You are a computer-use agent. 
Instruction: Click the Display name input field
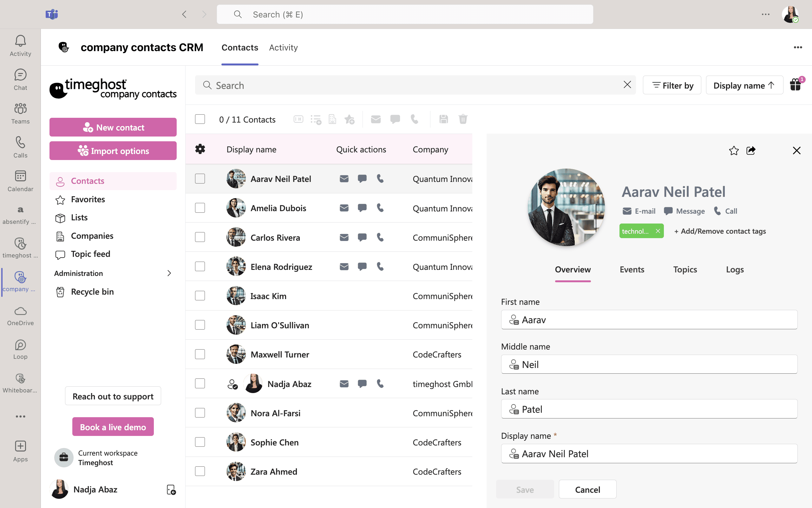pos(649,454)
